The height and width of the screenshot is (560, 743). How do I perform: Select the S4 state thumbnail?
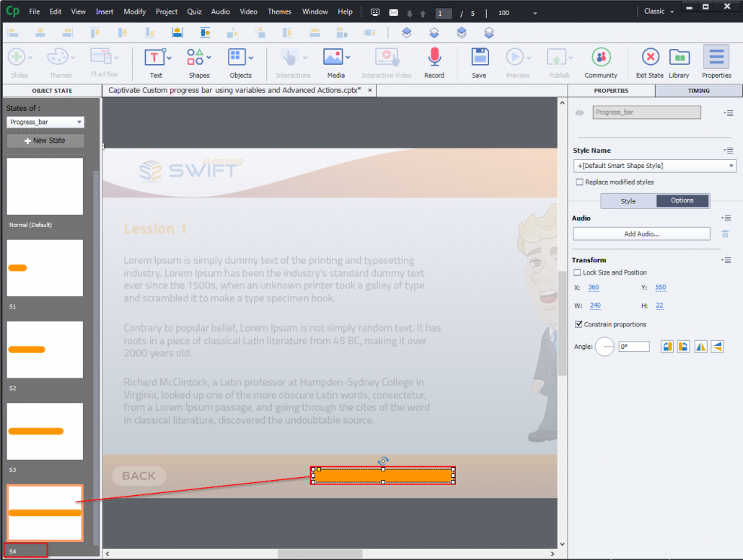coord(45,512)
